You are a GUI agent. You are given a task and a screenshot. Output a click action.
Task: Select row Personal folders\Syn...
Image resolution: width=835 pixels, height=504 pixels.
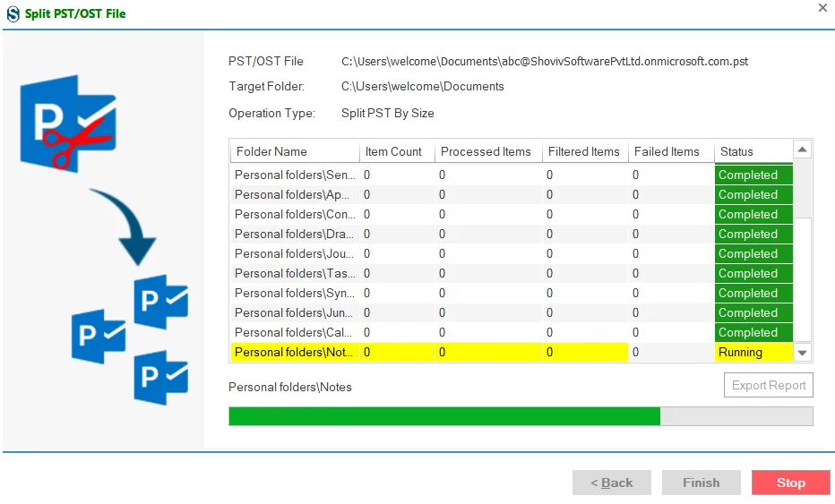512,294
